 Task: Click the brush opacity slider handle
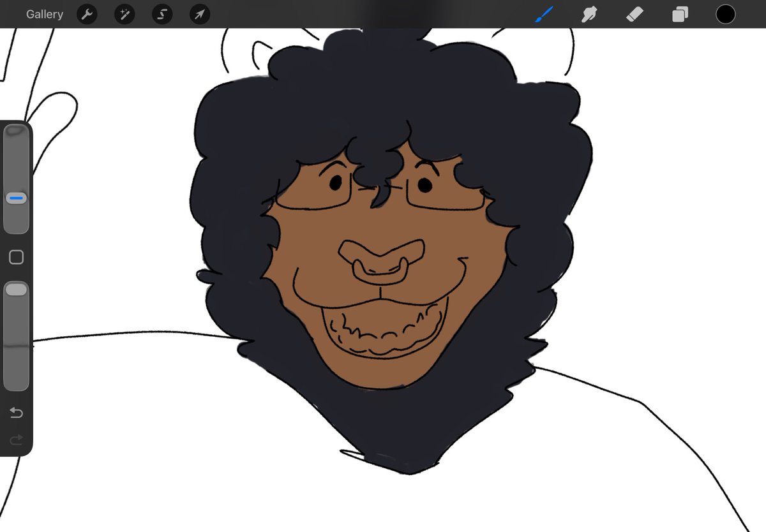pos(17,290)
